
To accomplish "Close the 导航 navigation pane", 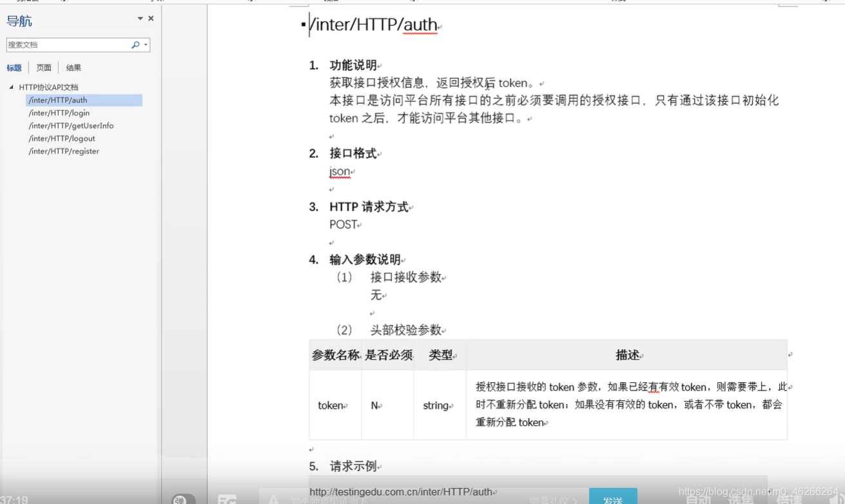I will (151, 19).
